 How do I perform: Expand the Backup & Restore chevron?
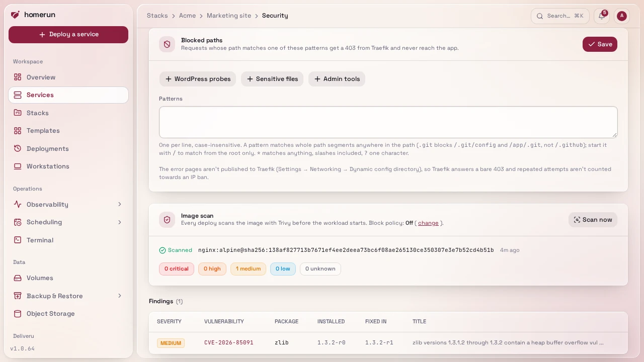click(x=120, y=296)
